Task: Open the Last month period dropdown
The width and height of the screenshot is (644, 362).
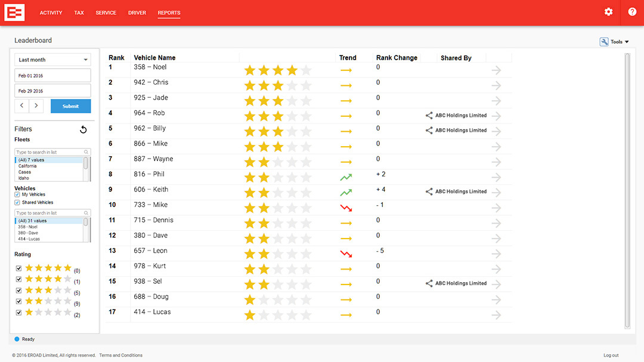Action: (x=52, y=60)
